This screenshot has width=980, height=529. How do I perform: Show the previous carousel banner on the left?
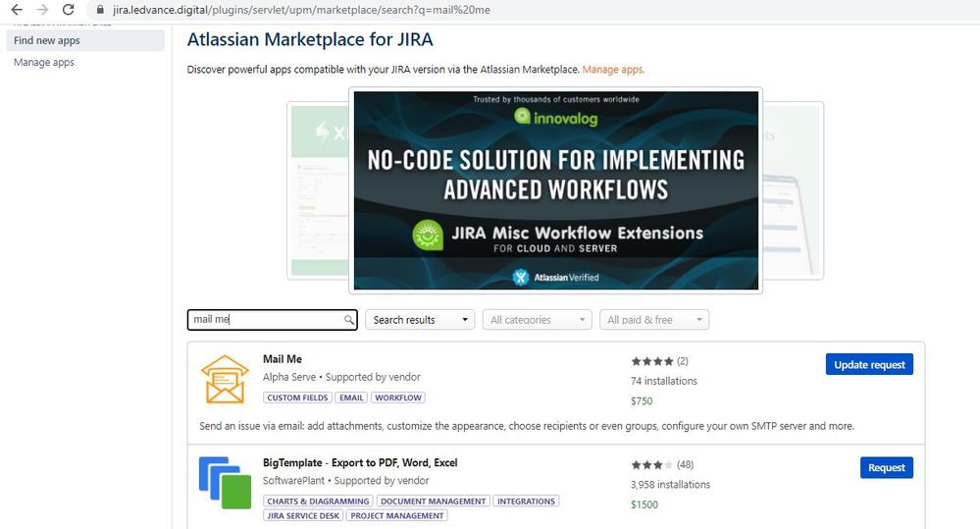pyautogui.click(x=318, y=190)
